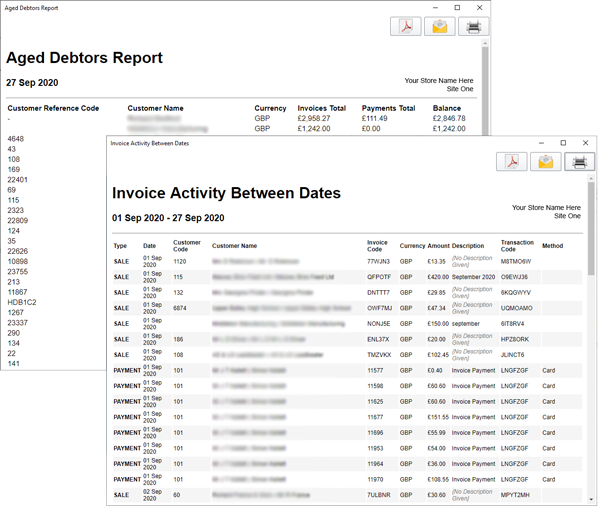600x509 pixels.
Task: Print the Aged Debtors Report
Action: [x=472, y=27]
